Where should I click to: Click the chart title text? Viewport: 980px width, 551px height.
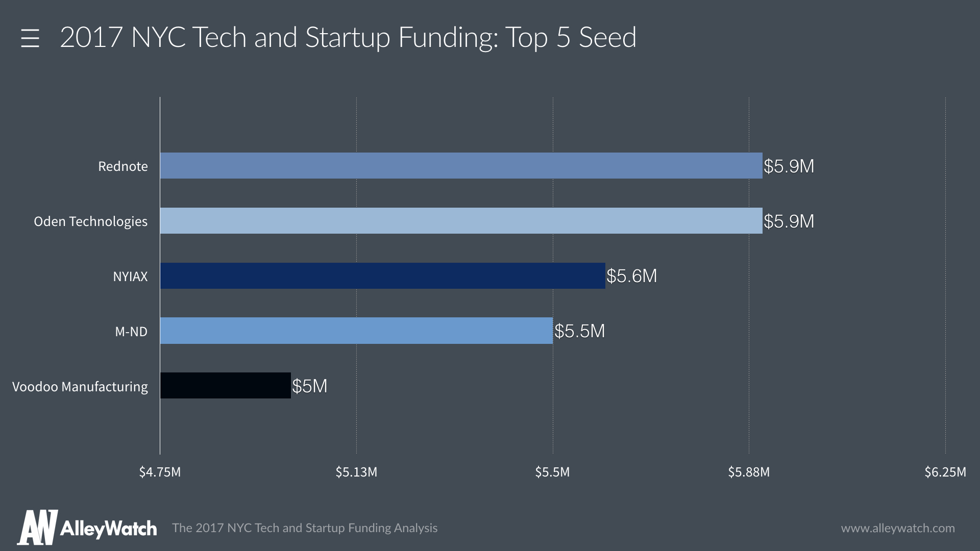click(x=348, y=37)
